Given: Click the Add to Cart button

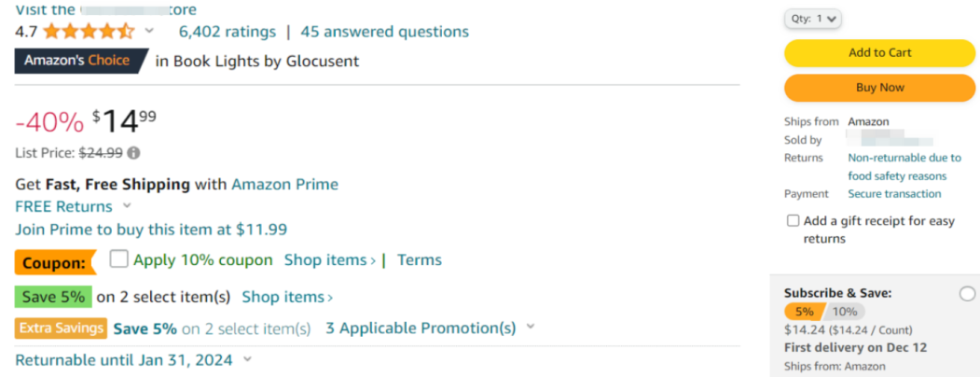Looking at the screenshot, I should 879,53.
